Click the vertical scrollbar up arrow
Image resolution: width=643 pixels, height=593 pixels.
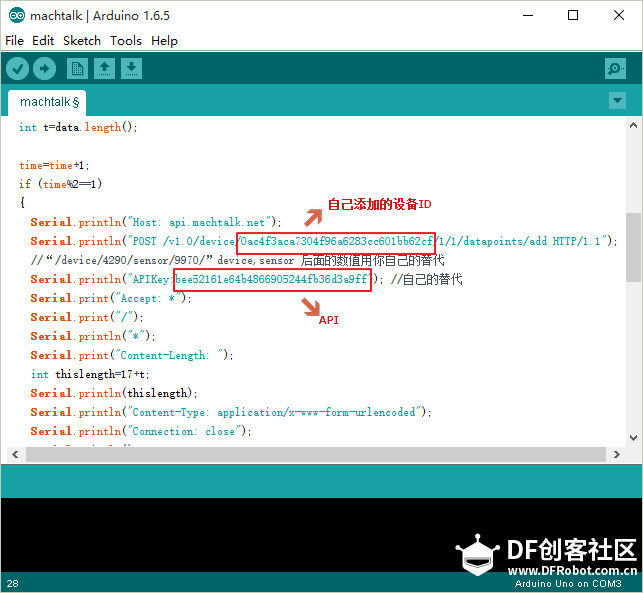coord(633,125)
